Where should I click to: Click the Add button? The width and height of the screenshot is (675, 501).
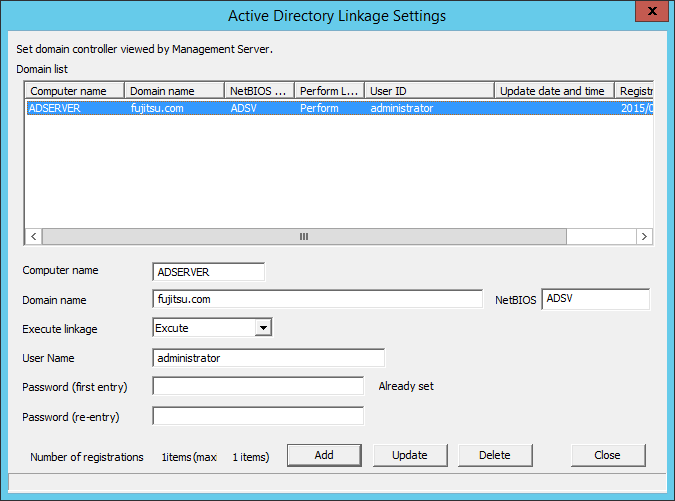[324, 455]
